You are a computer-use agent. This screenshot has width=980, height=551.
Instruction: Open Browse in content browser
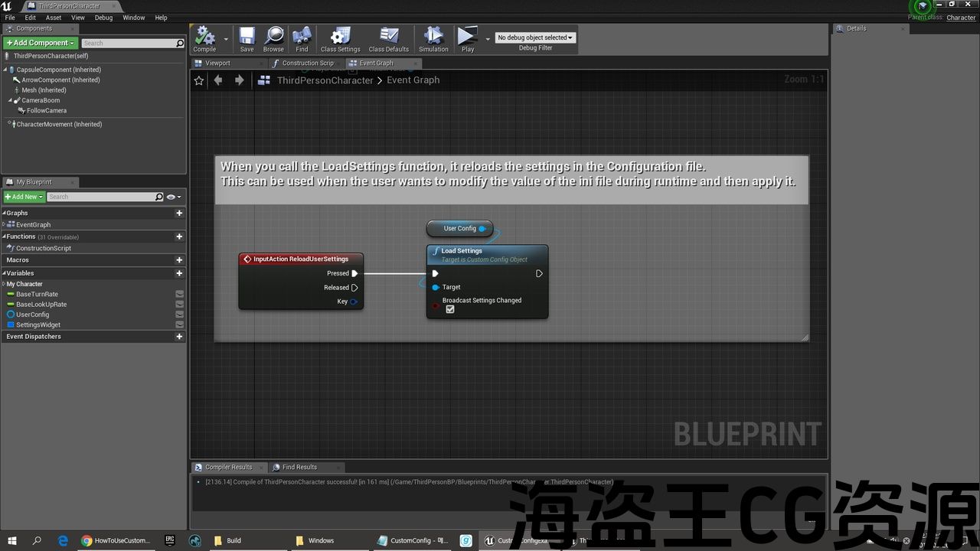point(273,38)
